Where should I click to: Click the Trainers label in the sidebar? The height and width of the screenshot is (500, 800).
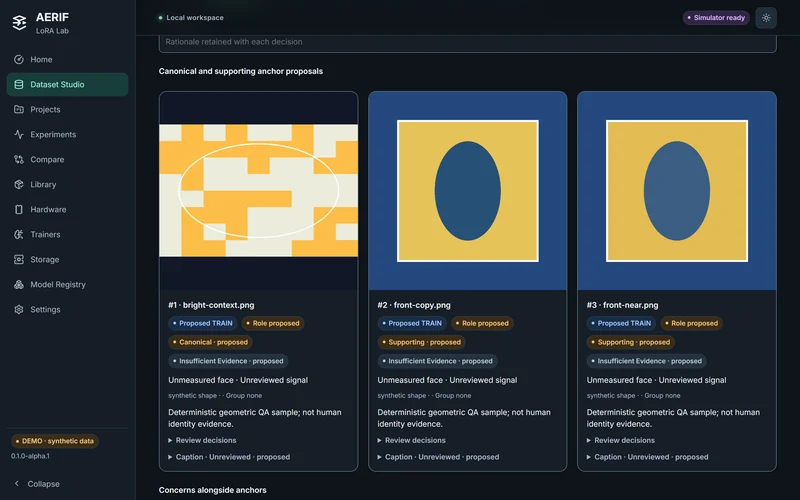(45, 234)
